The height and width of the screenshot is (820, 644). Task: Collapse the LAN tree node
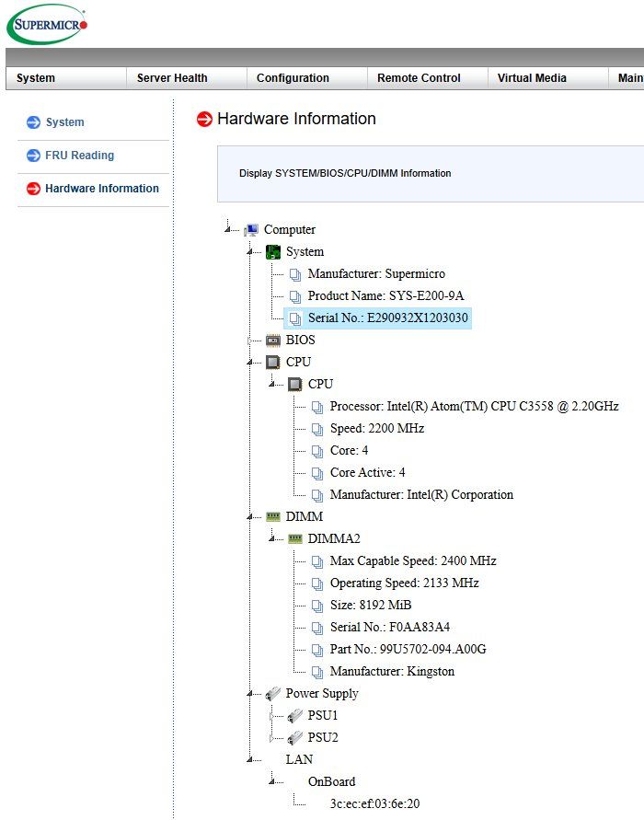[x=249, y=759]
